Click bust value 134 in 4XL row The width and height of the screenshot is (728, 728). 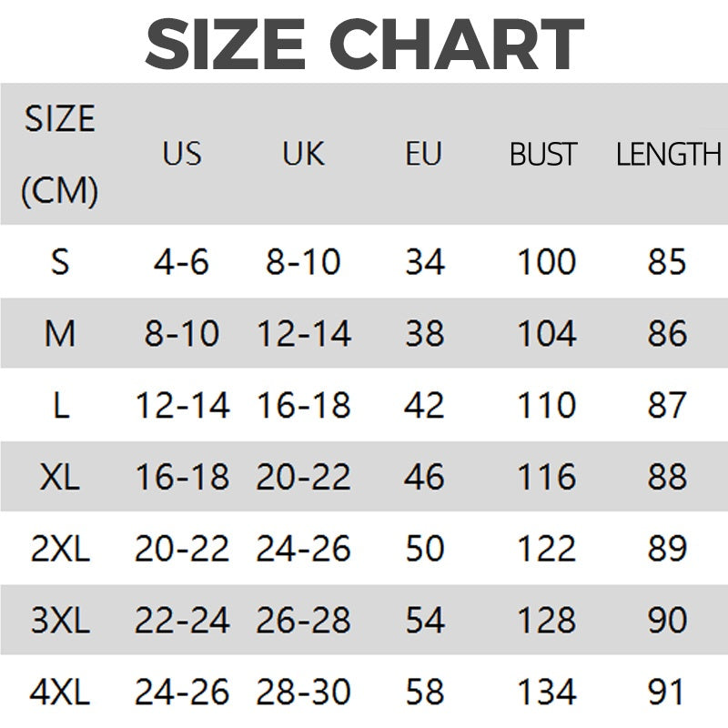[x=547, y=692]
